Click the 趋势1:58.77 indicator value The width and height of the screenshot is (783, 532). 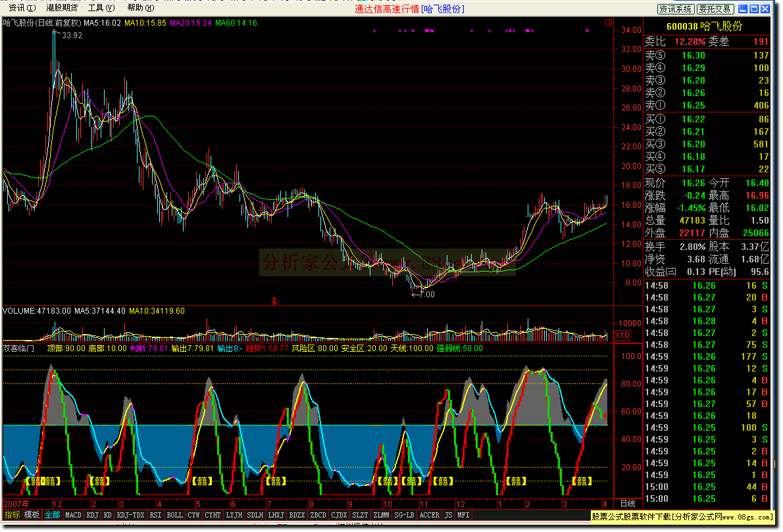click(267, 349)
